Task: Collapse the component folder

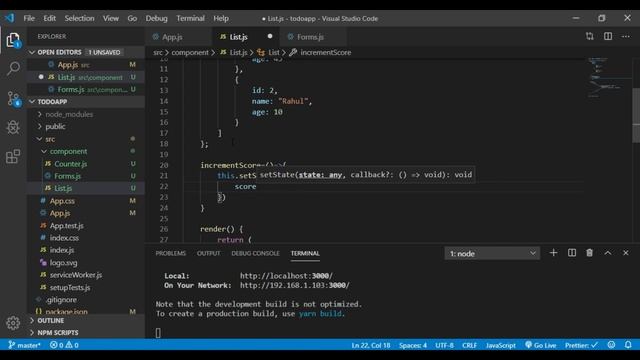Action: click(x=86, y=151)
